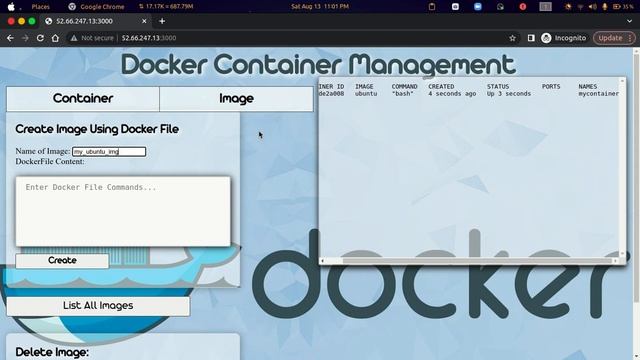Switch to the Container tab

pyautogui.click(x=83, y=99)
